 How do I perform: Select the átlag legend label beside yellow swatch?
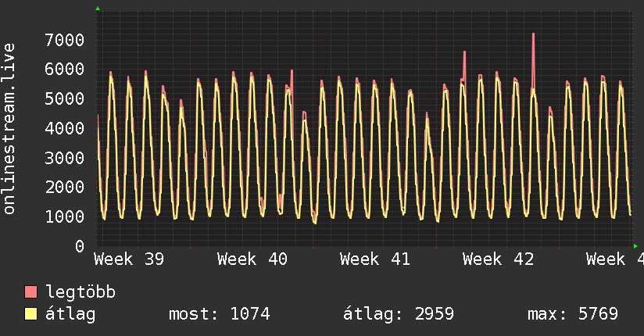coord(70,314)
